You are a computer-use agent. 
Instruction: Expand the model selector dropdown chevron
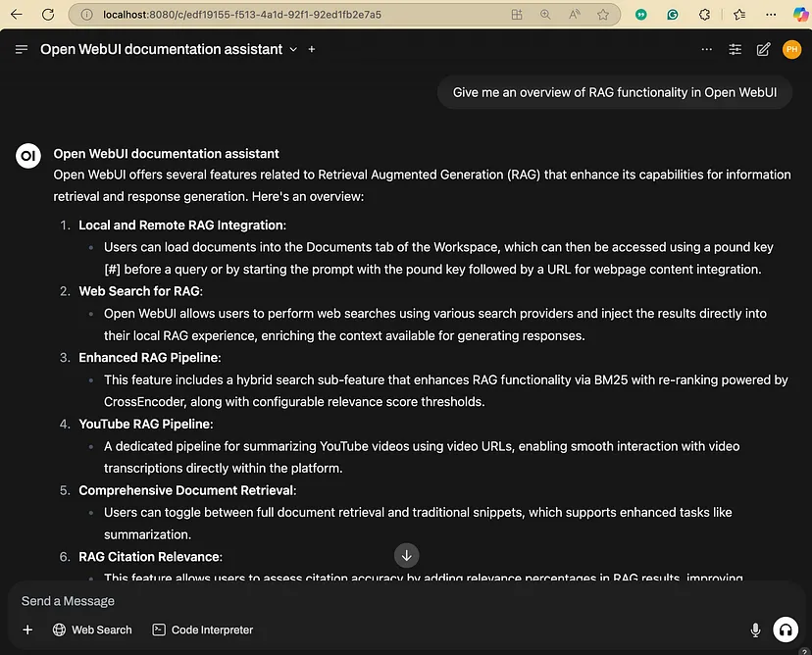tap(293, 49)
